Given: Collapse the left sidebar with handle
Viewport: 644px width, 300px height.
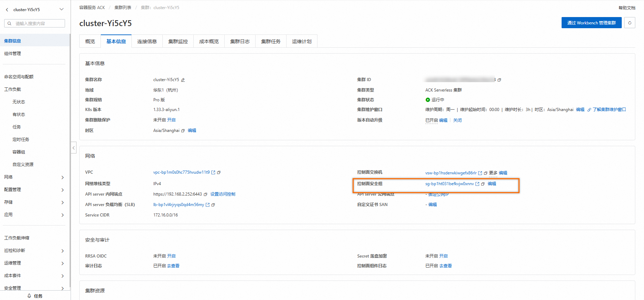Looking at the screenshot, I should click(73, 148).
